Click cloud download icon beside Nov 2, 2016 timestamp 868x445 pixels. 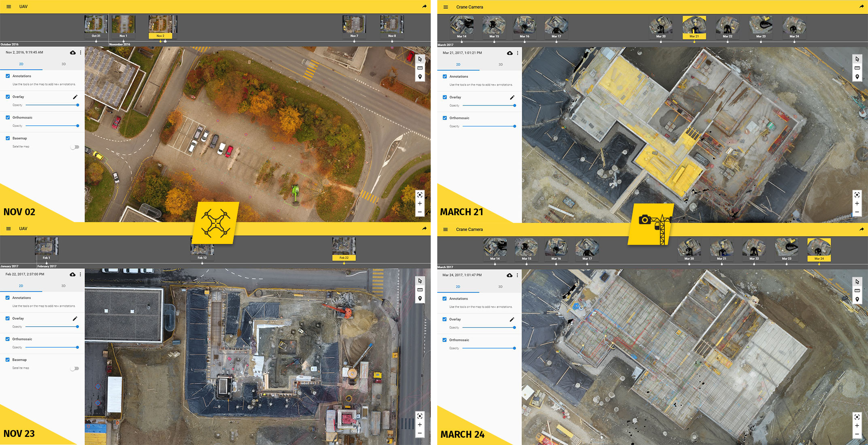[73, 53]
